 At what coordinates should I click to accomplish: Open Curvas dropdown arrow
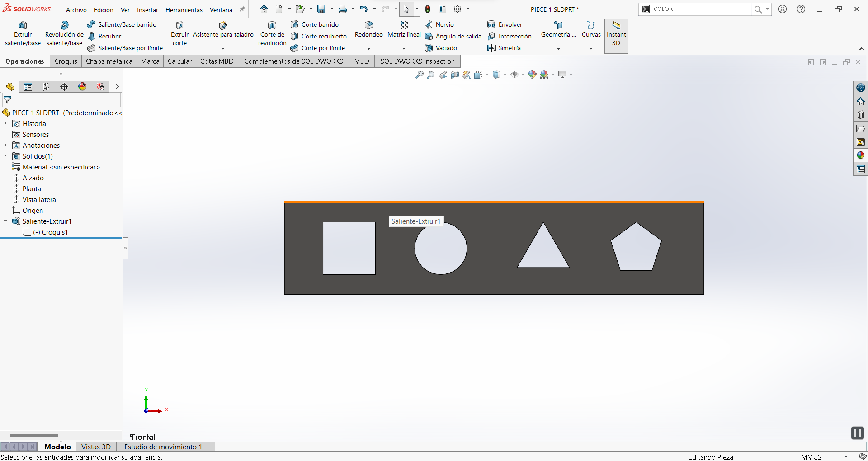591,49
